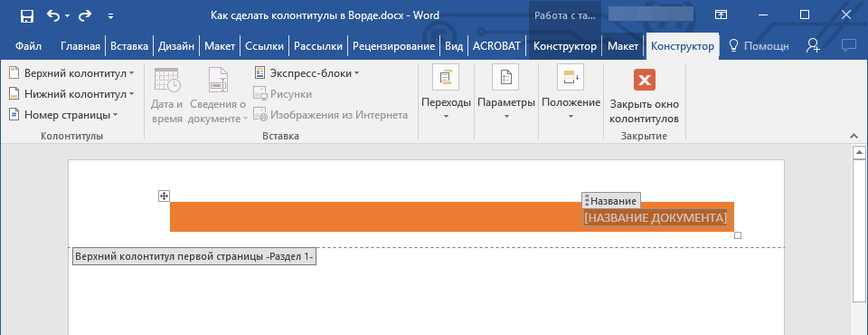The width and height of the screenshot is (868, 335).
Task: Click Изображения из Интернета button
Action: click(331, 115)
